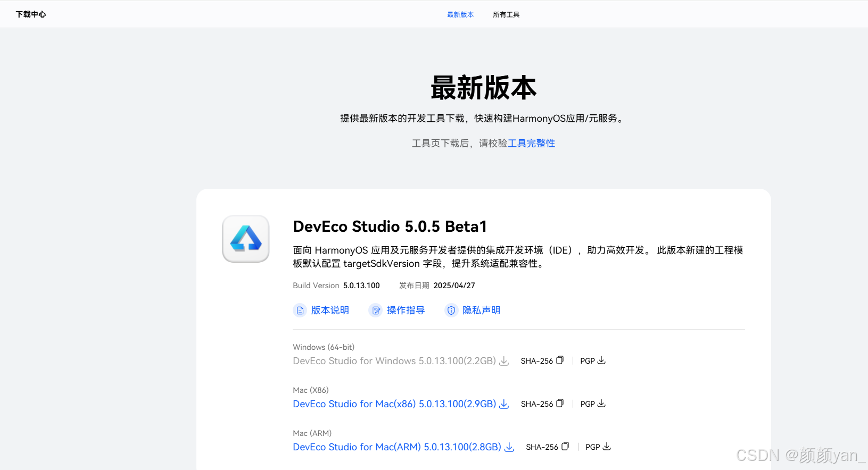
Task: Download PGP file for Mac(x86) package
Action: [x=601, y=404]
